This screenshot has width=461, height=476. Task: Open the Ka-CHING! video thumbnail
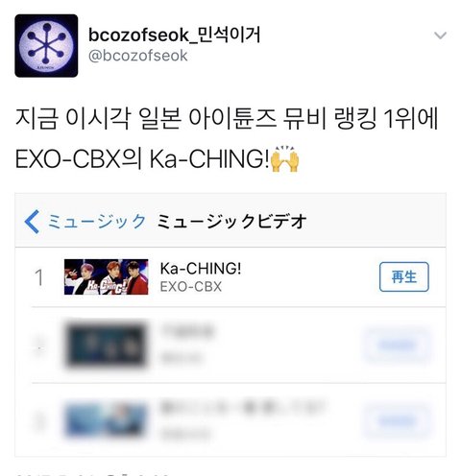pyautogui.click(x=107, y=276)
